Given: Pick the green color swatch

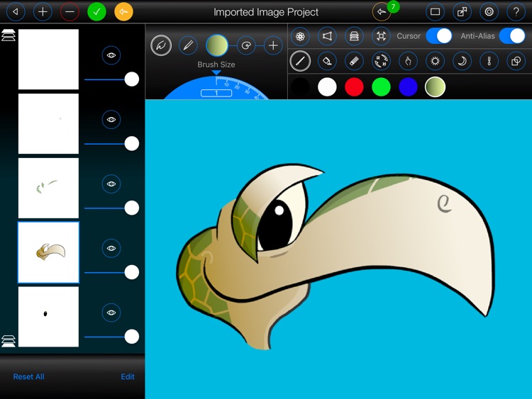Looking at the screenshot, I should pyautogui.click(x=381, y=86).
